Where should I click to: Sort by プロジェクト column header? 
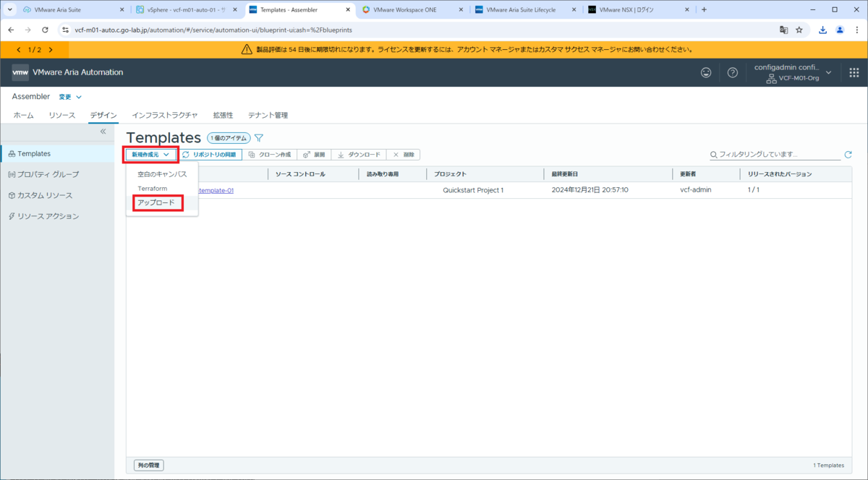(451, 174)
